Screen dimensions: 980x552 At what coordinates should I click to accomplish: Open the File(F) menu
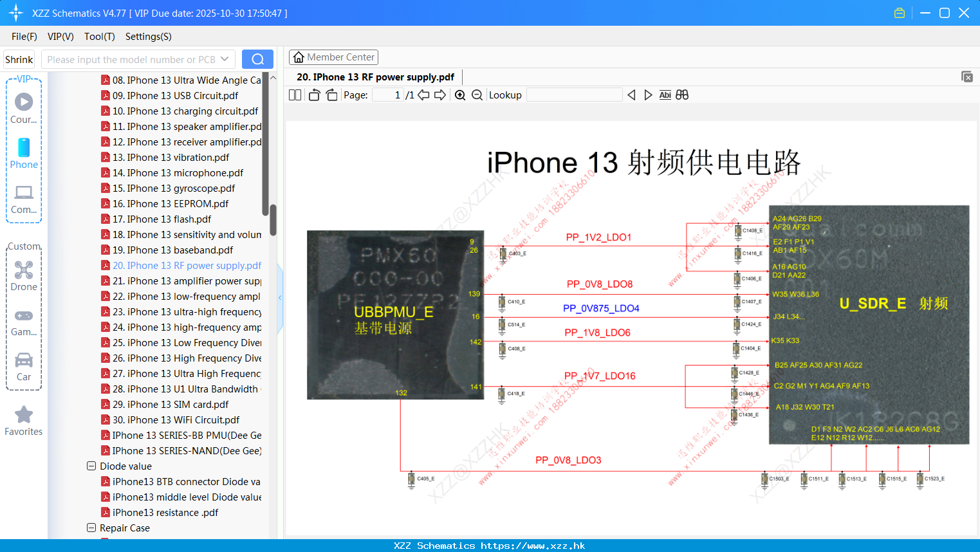point(24,37)
